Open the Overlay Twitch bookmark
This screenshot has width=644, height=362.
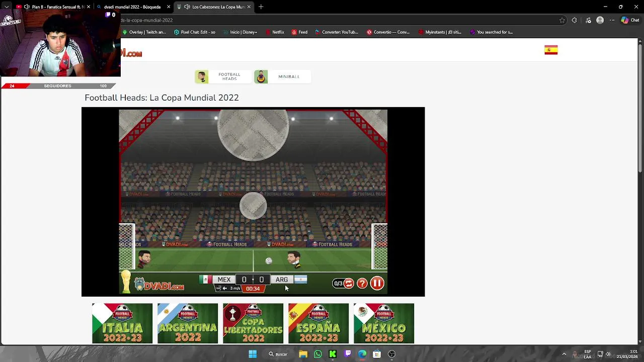tap(144, 32)
